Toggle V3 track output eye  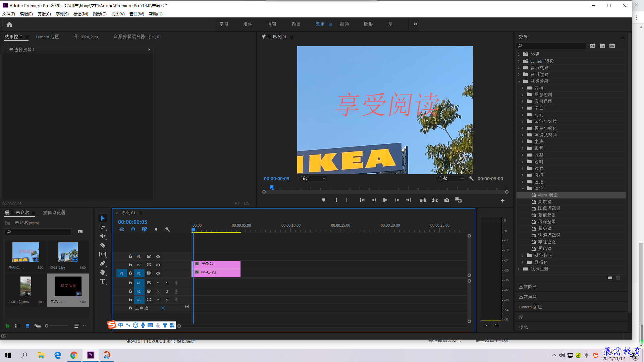tap(158, 256)
